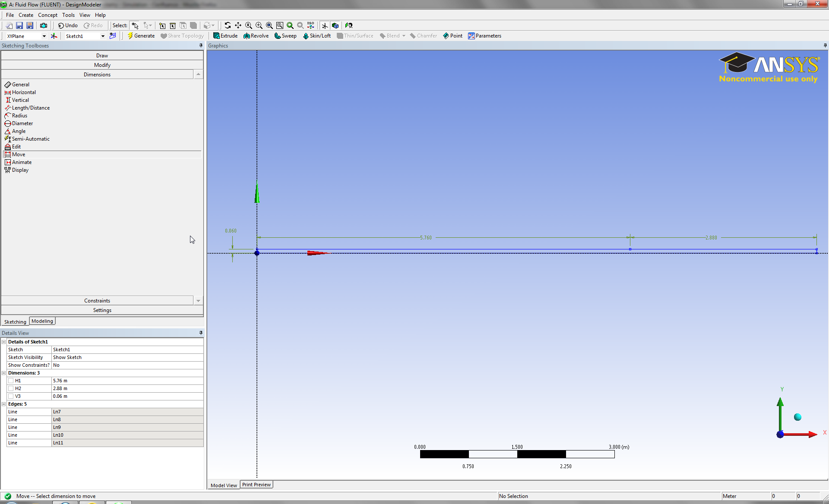Image resolution: width=829 pixels, height=504 pixels.
Task: Activate the New Selection pointer tool
Action: 135,25
